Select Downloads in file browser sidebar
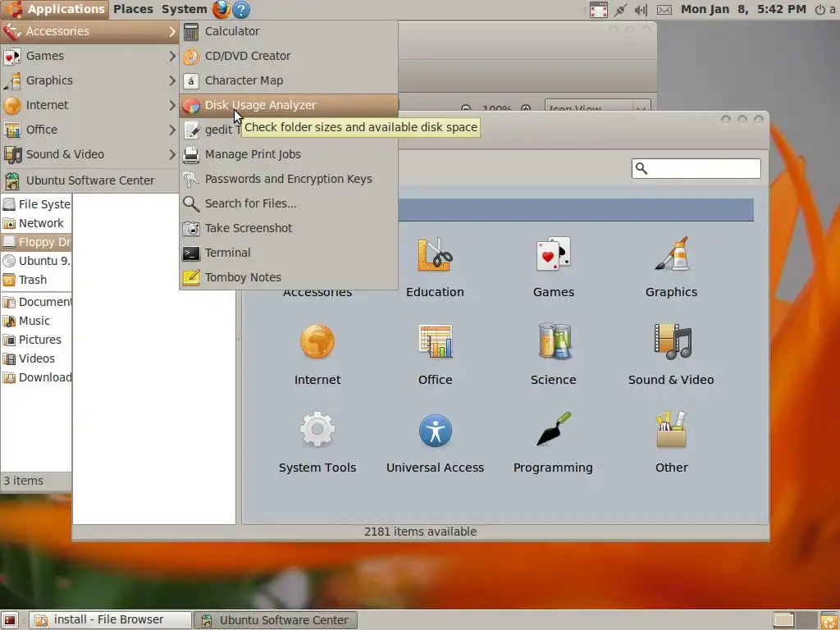840x630 pixels. click(36, 377)
